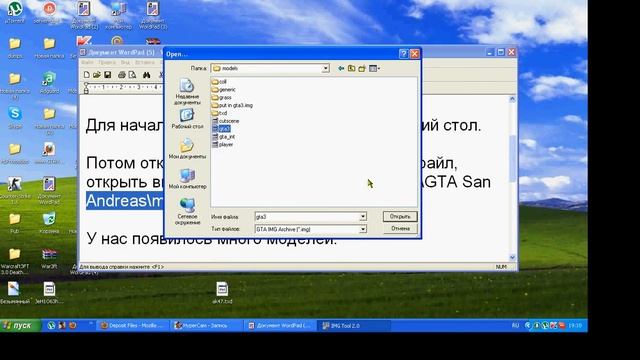
Task: Click the Print Preview icon in WordPad toolbar
Action: [x=132, y=75]
